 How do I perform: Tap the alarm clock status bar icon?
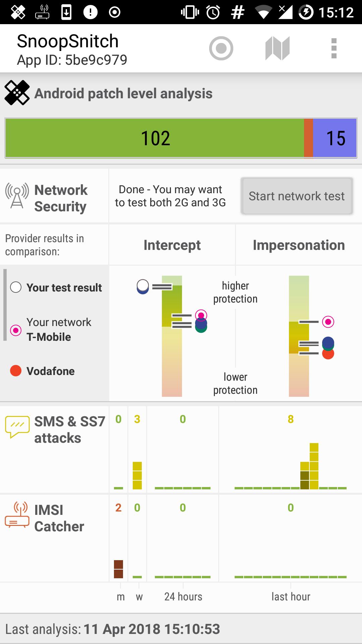pos(213,12)
